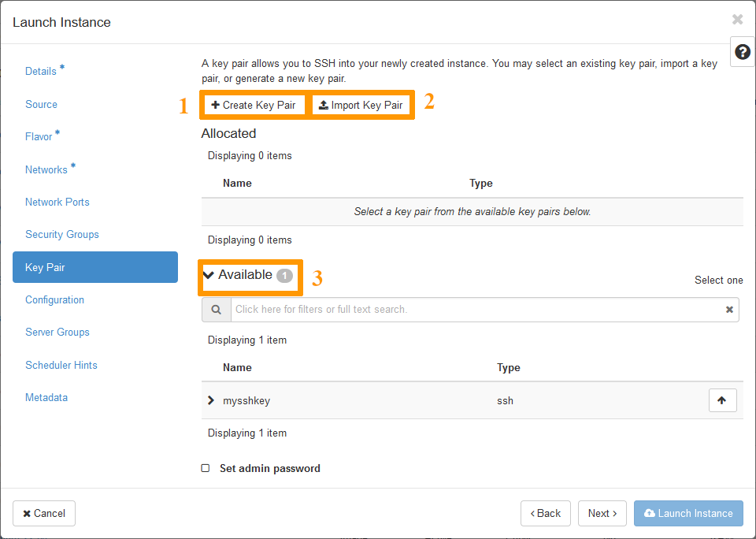Screen dimensions: 756x539
Task: Click the help question mark icon
Action: point(742,52)
